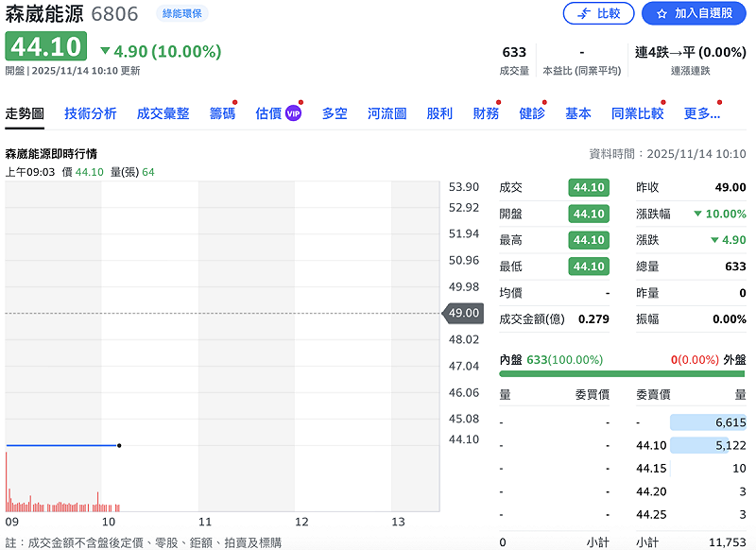Open the 多空 bull-bear section
This screenshot has width=756, height=550.
(x=335, y=112)
